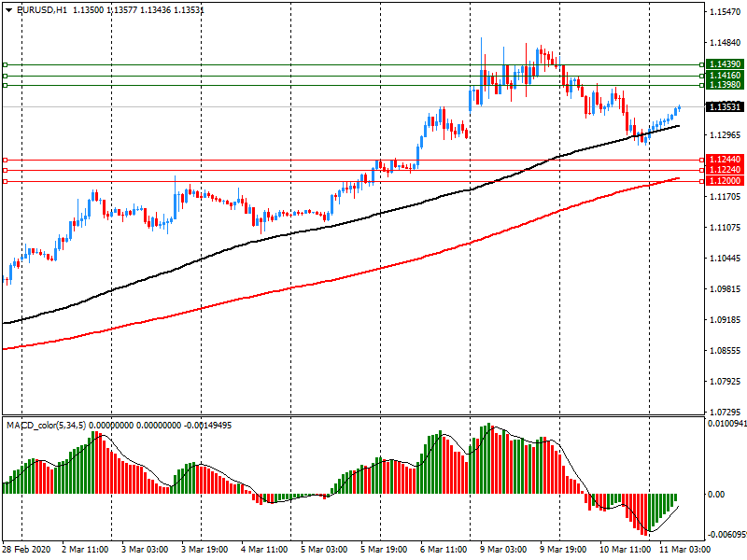Select left handle of 1.12440 red line
This screenshot has height=560, width=747.
click(x=6, y=160)
